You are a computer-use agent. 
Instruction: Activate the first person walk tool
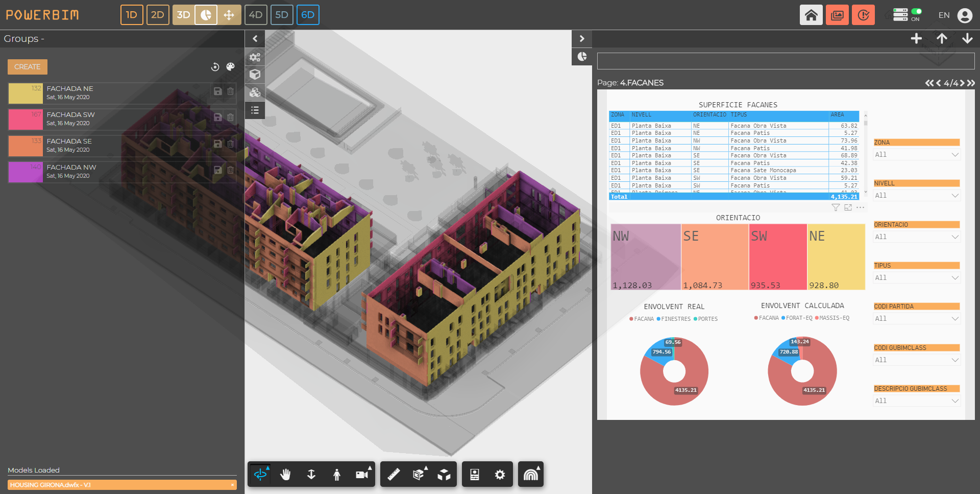click(x=337, y=475)
